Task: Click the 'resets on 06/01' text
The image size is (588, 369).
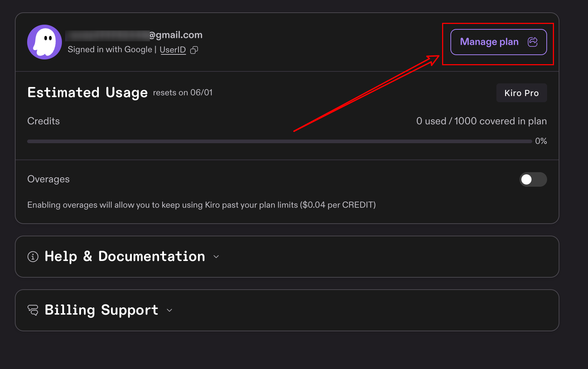Action: click(183, 93)
